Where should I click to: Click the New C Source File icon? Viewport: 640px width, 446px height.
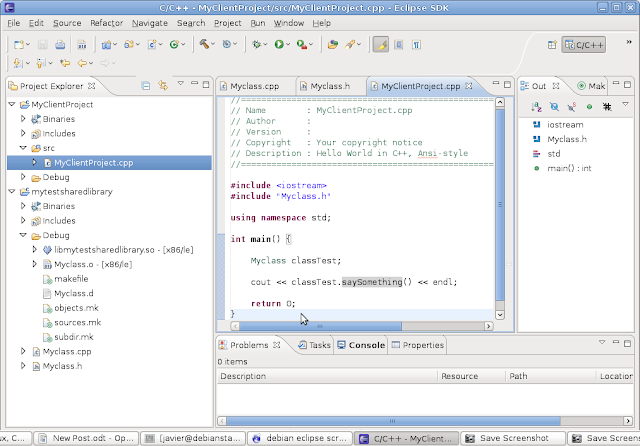[152, 44]
